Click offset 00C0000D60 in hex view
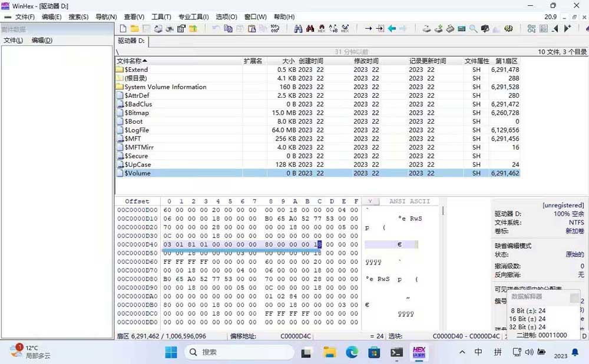This screenshot has height=364, width=589. pyautogui.click(x=137, y=262)
